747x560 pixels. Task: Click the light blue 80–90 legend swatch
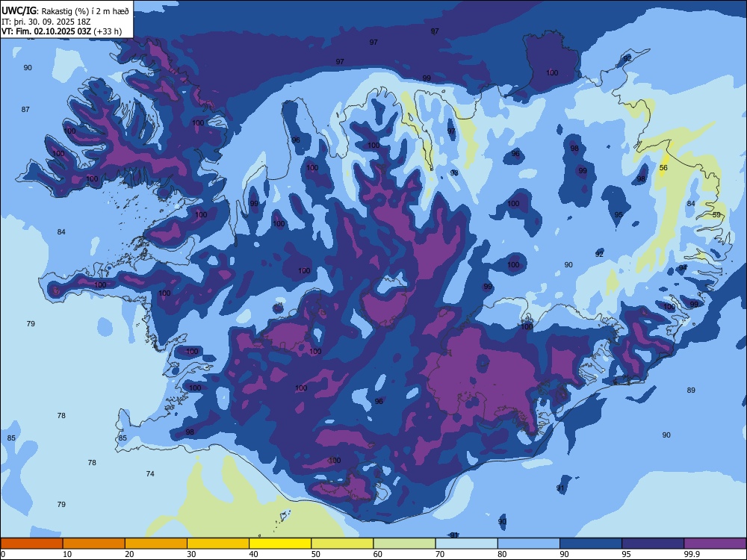tap(529, 544)
